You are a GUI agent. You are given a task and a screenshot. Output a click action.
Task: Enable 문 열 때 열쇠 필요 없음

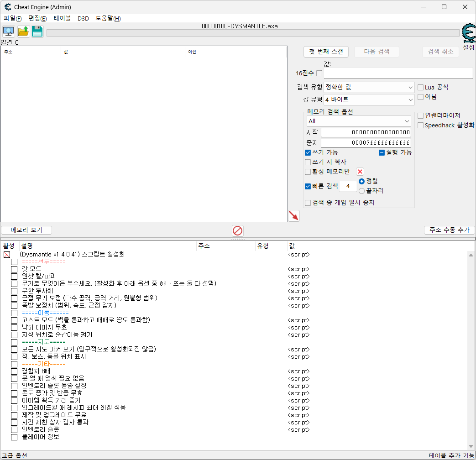coord(14,378)
